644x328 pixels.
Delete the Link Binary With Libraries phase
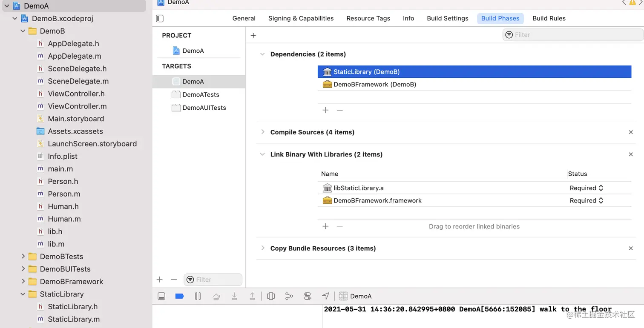pos(631,154)
